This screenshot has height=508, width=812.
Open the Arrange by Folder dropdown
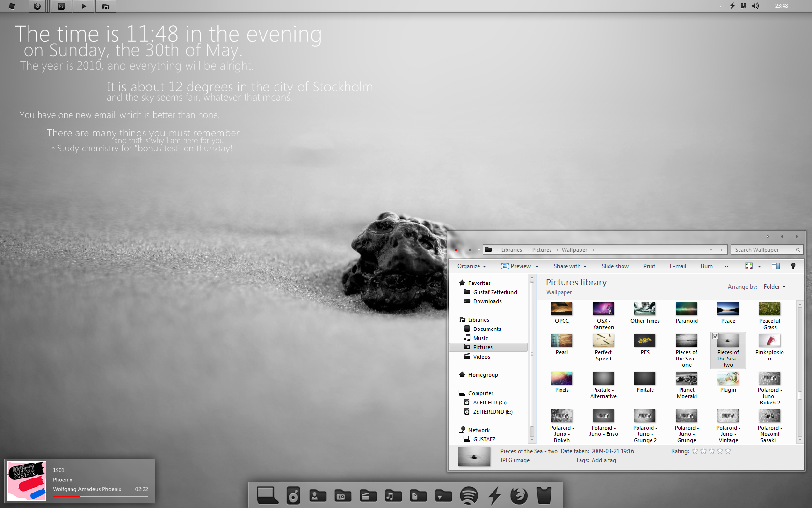coord(774,287)
